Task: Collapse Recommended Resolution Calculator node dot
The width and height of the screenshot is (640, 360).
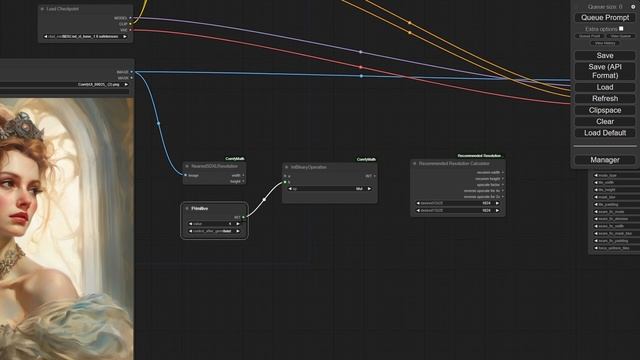Action: pyautogui.click(x=415, y=163)
